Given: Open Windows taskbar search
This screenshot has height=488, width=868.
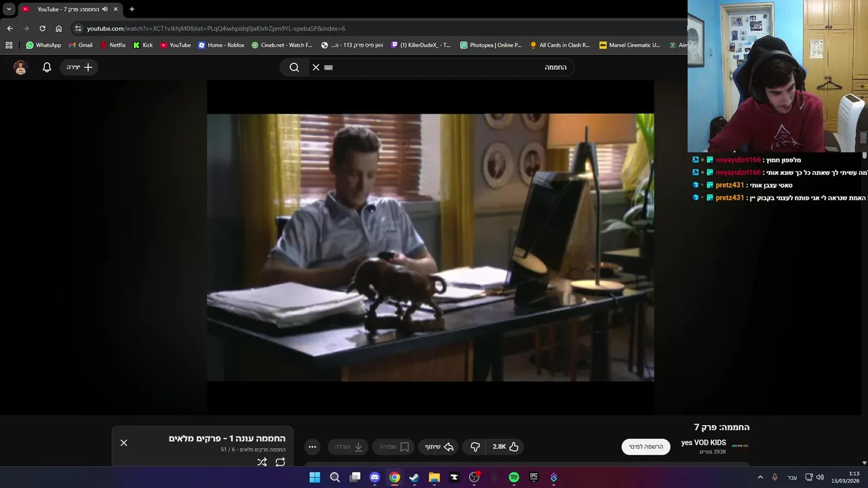Looking at the screenshot, I should tap(334, 477).
